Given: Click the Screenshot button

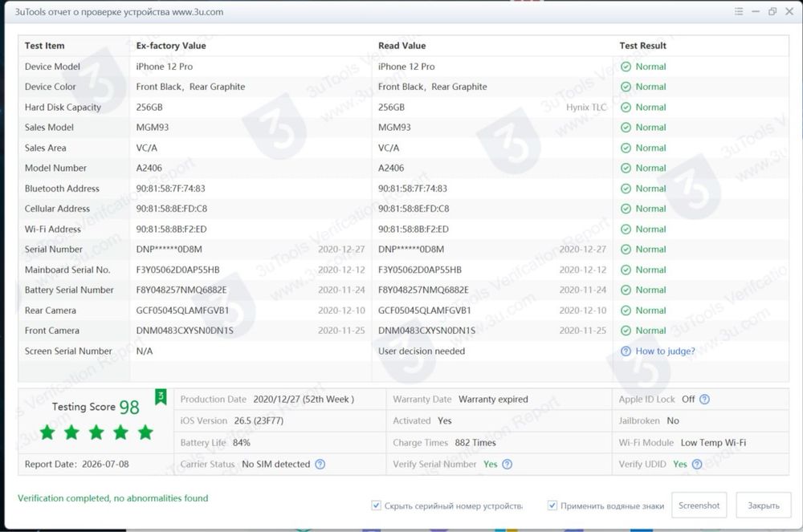Looking at the screenshot, I should (699, 506).
